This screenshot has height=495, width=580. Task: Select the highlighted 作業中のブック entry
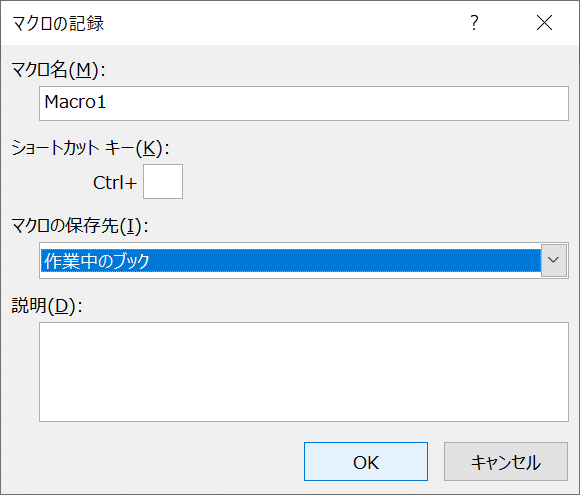click(291, 260)
